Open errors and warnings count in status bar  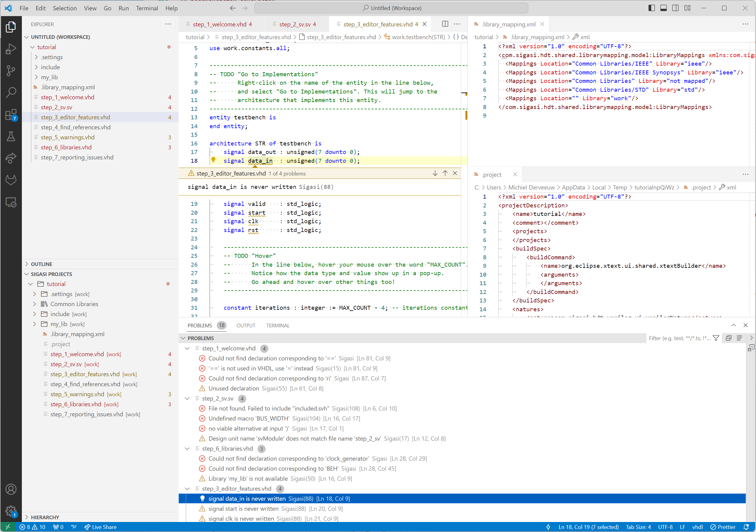click(32, 527)
